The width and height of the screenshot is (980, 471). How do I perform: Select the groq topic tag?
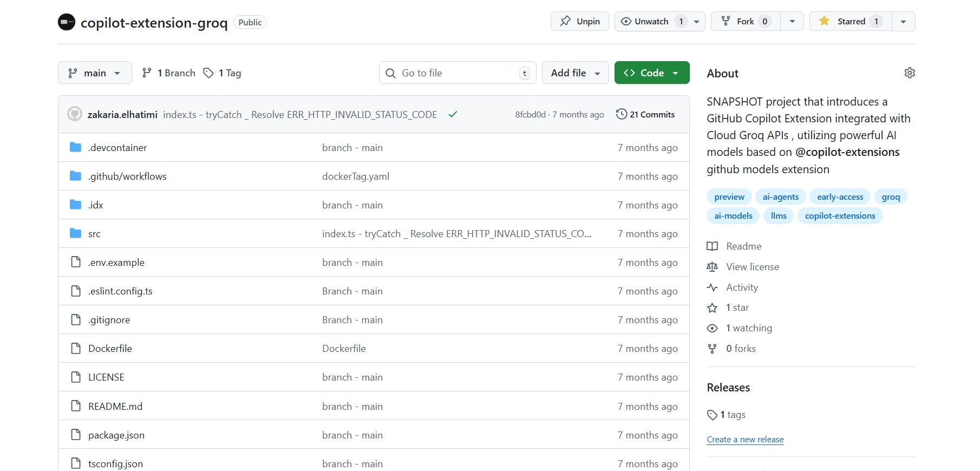point(891,197)
